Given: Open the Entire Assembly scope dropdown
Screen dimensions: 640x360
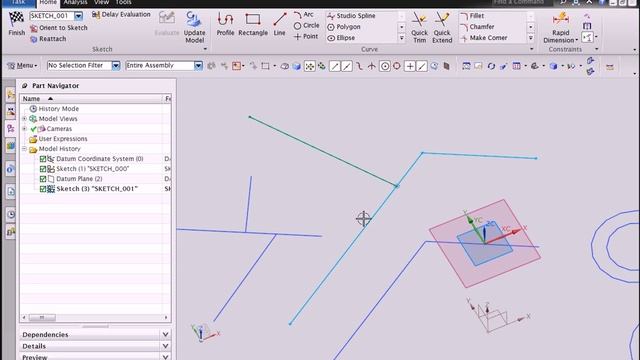Looking at the screenshot, I should point(198,66).
